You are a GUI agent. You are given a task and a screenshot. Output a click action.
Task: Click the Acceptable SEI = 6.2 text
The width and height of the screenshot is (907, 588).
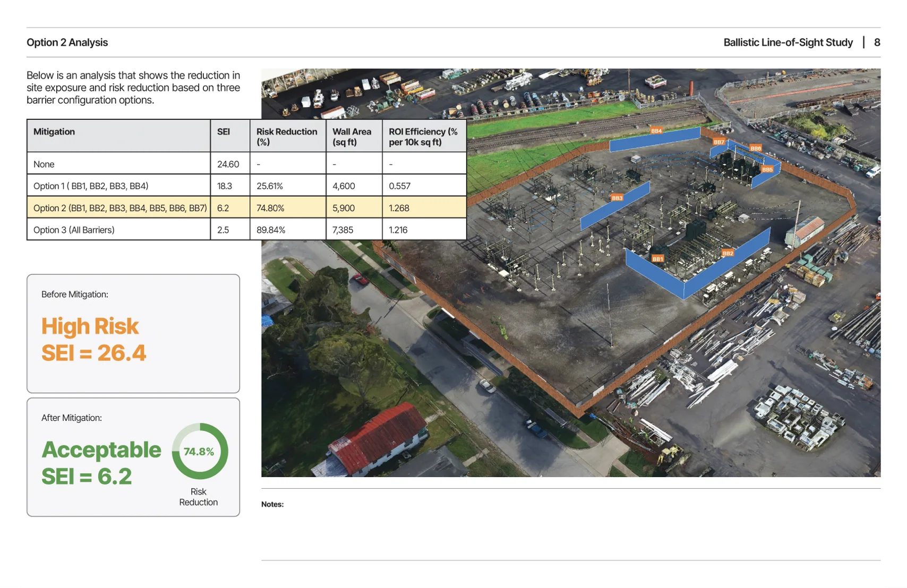click(x=101, y=463)
